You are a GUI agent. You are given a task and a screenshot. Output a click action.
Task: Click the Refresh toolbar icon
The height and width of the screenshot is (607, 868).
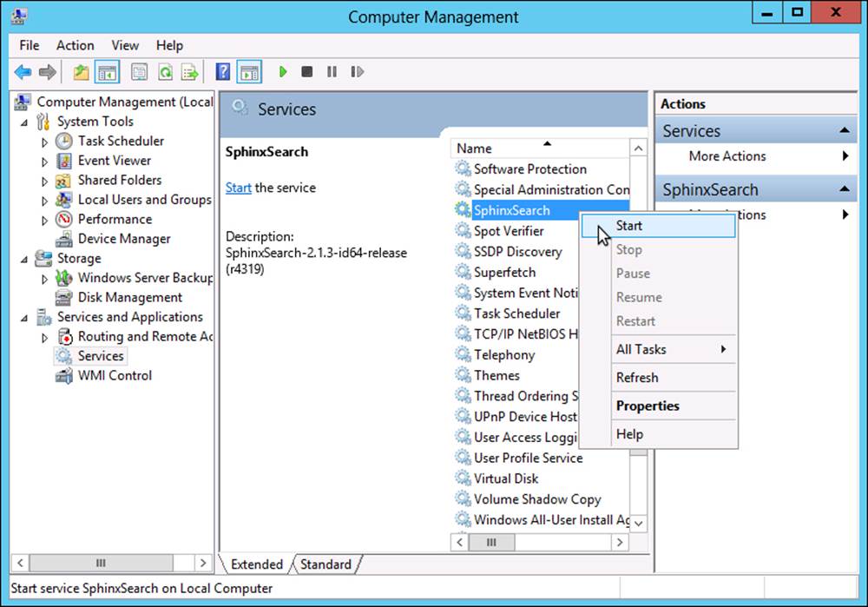[165, 72]
